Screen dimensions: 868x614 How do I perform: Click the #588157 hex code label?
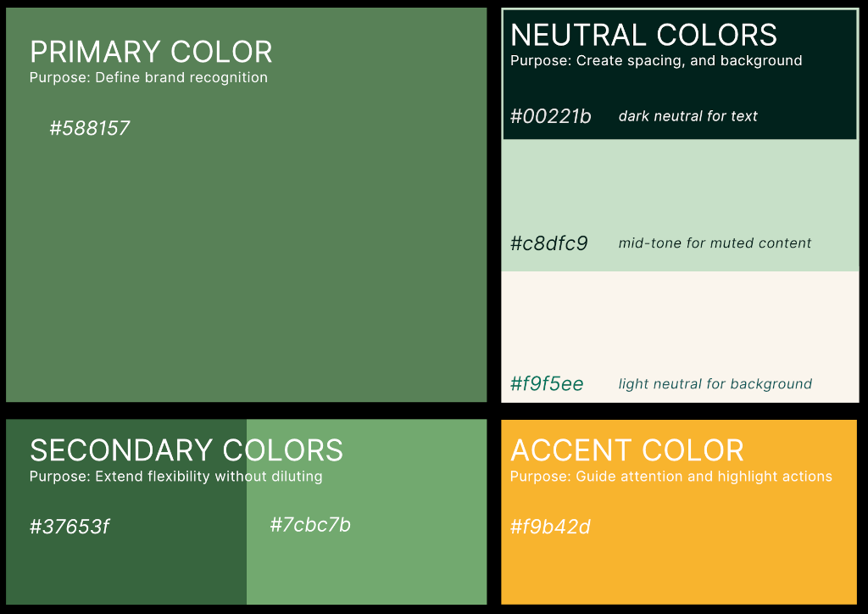click(x=90, y=129)
